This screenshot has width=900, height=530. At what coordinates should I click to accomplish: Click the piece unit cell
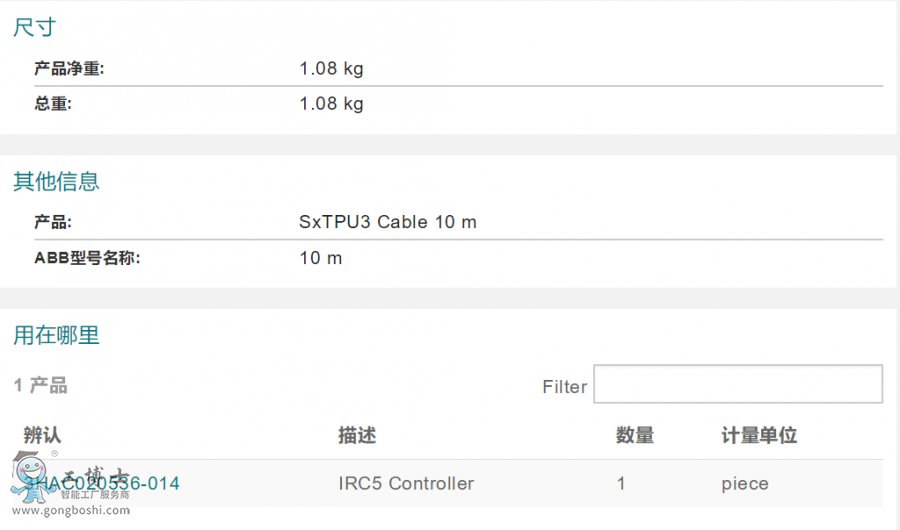pos(745,484)
